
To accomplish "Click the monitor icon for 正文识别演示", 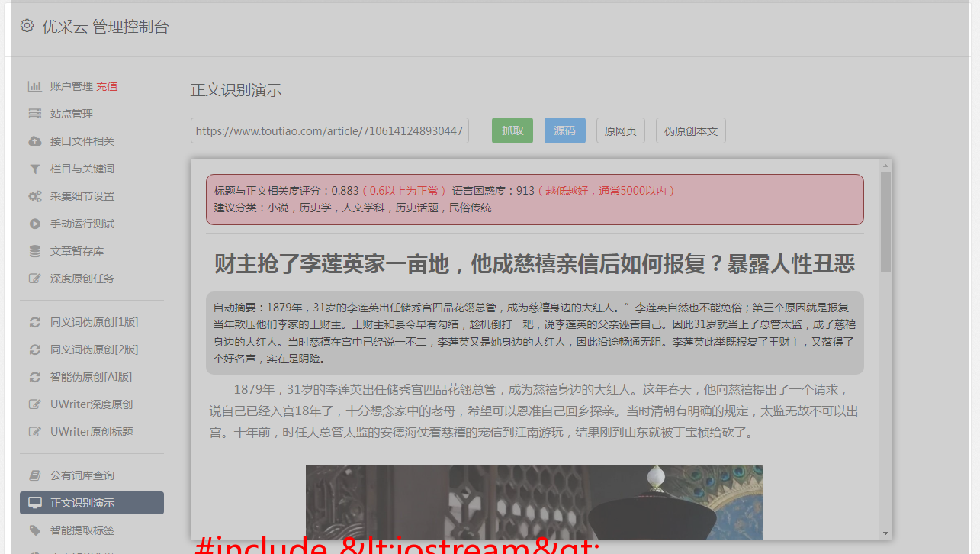I will (x=35, y=503).
